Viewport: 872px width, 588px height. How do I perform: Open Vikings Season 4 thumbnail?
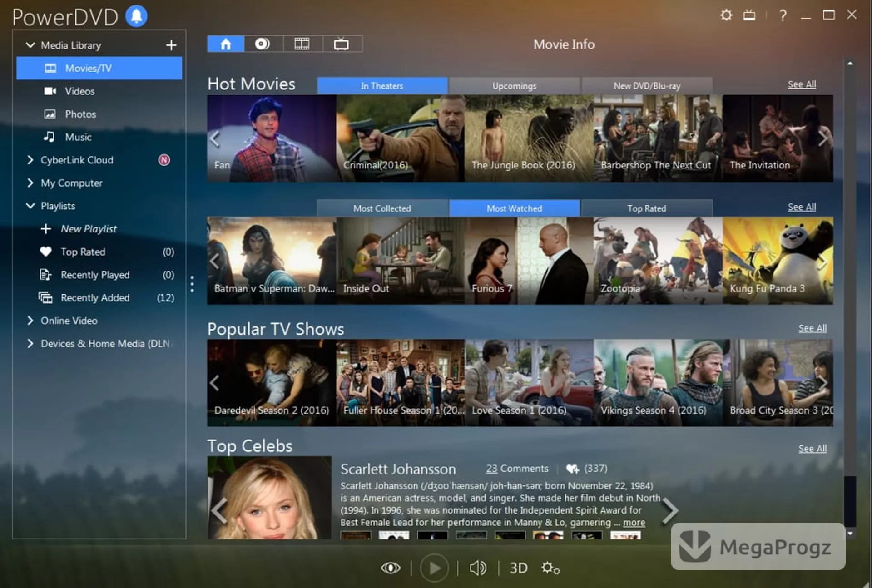point(658,383)
